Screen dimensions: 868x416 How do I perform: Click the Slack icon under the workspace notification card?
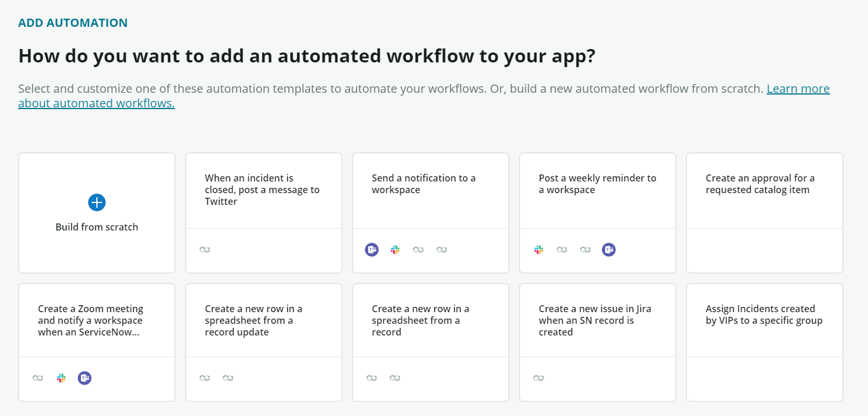[395, 249]
